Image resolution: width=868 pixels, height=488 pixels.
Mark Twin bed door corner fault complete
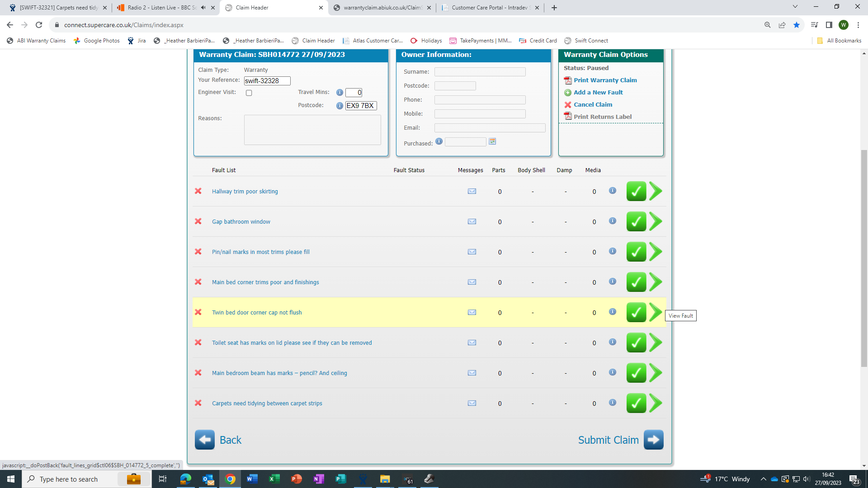[x=636, y=312]
